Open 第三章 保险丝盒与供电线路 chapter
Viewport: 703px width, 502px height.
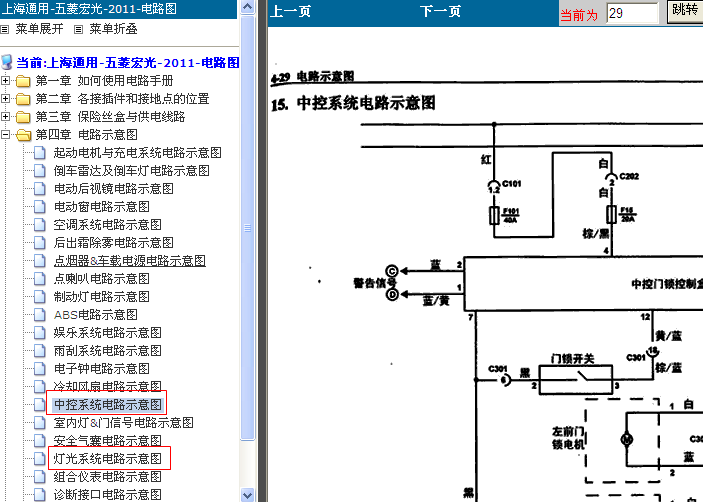coord(110,117)
